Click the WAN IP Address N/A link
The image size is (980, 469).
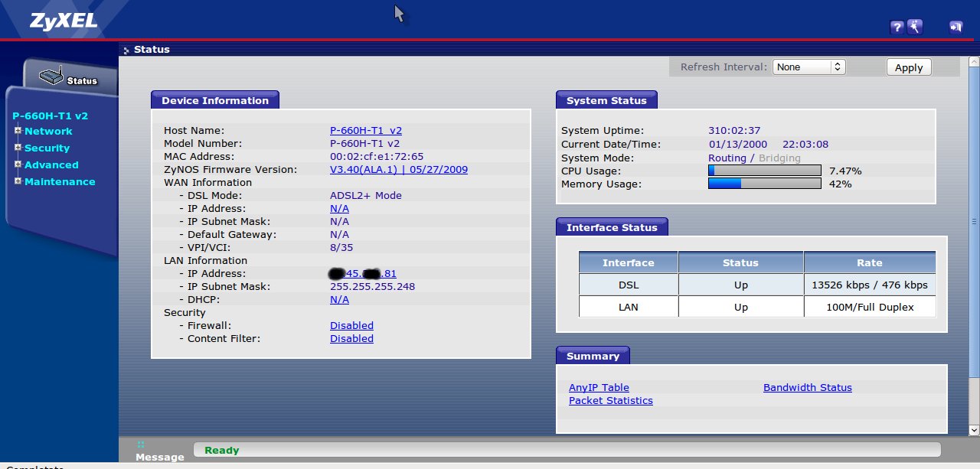tap(339, 209)
